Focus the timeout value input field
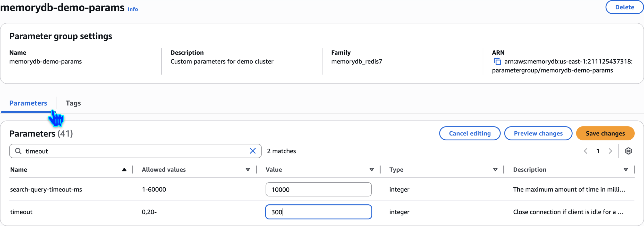644x226 pixels. coord(318,212)
